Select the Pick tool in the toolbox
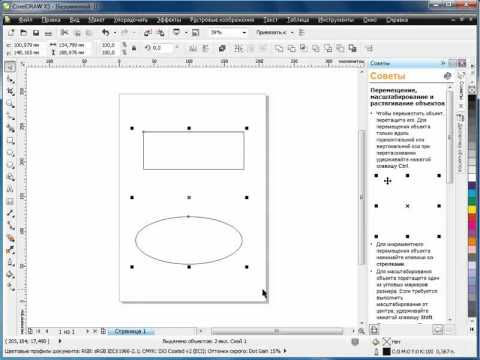The width and height of the screenshot is (480, 360). 10,67
